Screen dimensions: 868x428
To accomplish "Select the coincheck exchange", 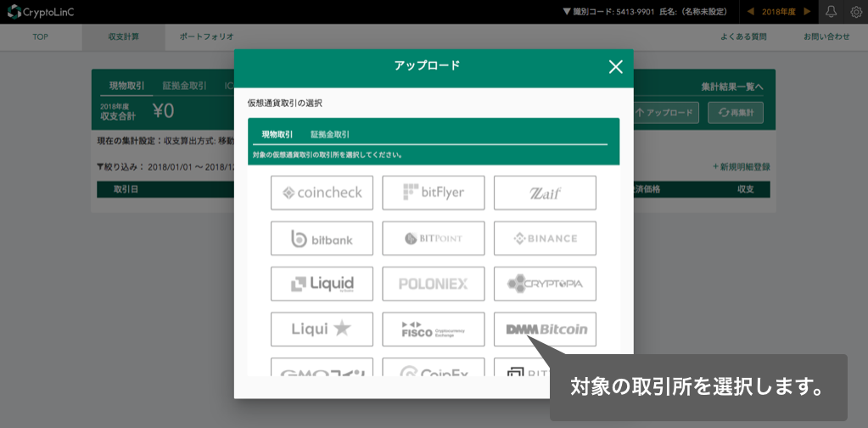I will 322,193.
